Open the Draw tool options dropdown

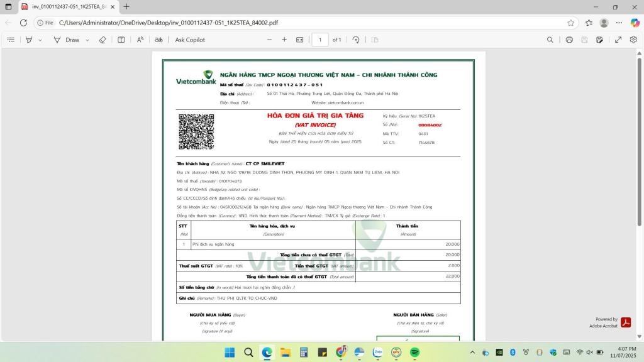(x=87, y=40)
